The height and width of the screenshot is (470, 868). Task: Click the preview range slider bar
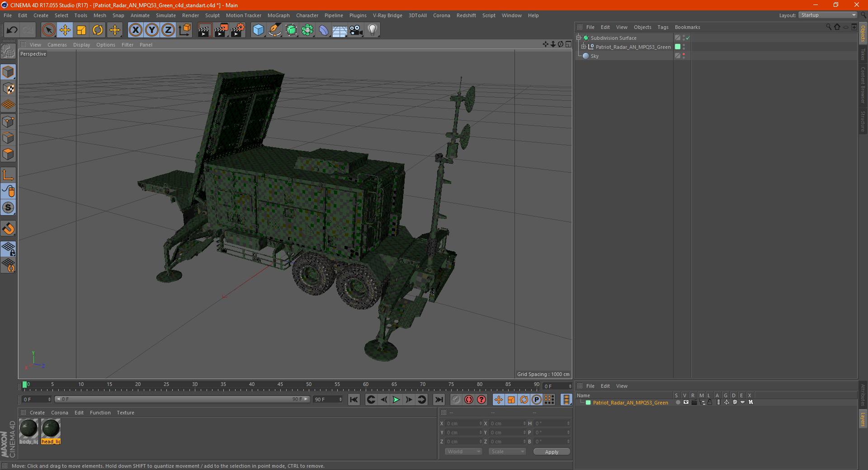pos(182,399)
